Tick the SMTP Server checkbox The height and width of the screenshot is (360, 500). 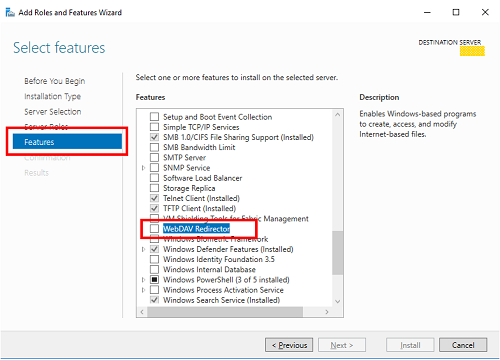(x=154, y=157)
